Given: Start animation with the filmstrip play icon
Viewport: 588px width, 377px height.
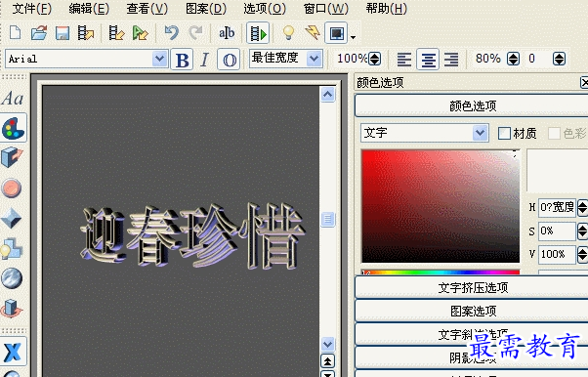Looking at the screenshot, I should (258, 33).
